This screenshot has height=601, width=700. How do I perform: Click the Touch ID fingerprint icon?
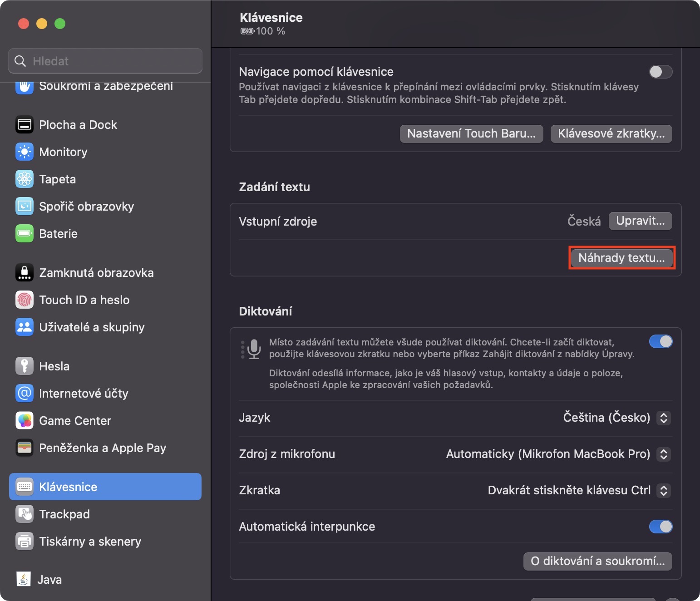[25, 300]
